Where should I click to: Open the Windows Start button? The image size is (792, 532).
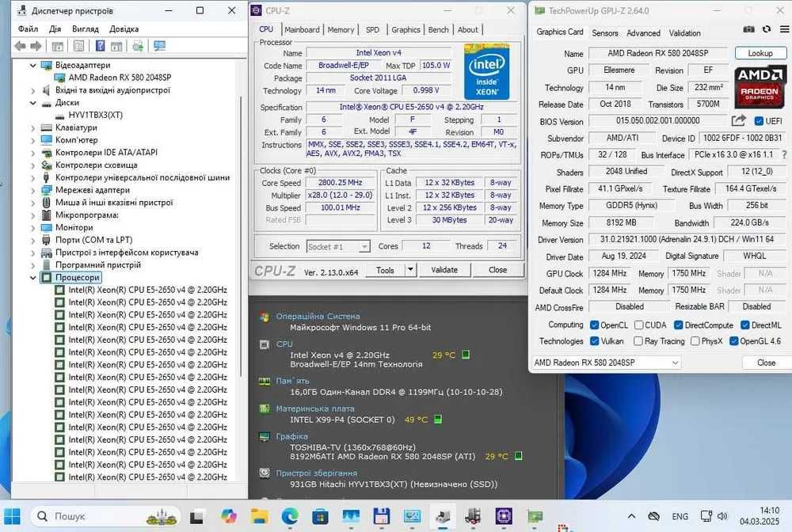(12, 516)
